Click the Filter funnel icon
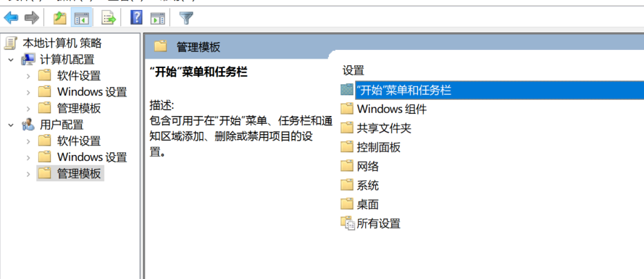Image resolution: width=644 pixels, height=279 pixels. 186,17
